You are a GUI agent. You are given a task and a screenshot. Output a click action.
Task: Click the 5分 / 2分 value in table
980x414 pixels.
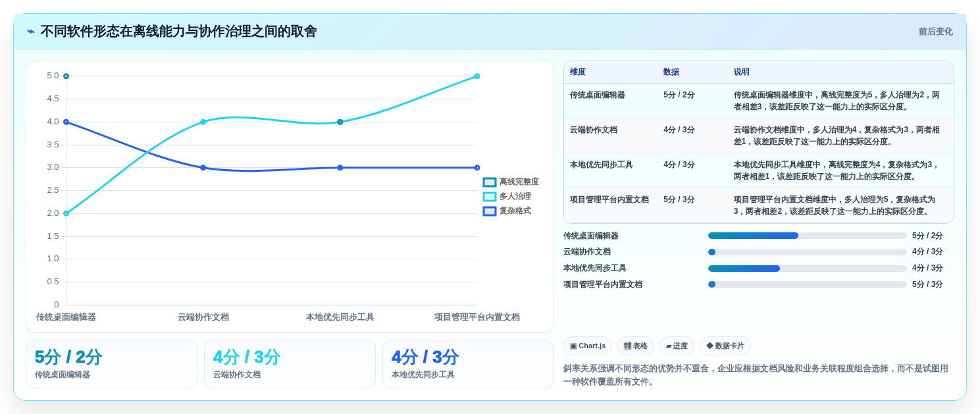pos(679,95)
